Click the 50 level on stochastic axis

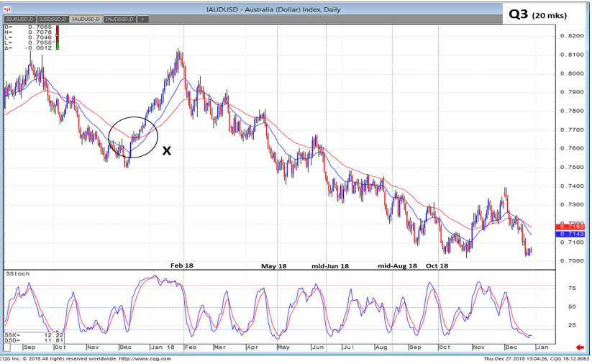point(572,306)
